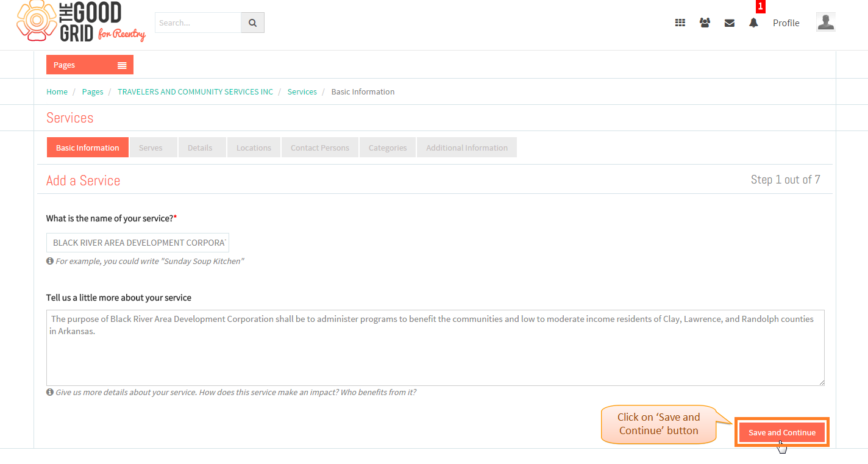868x464 pixels.
Task: Click the Save and Continue button
Action: coord(782,432)
